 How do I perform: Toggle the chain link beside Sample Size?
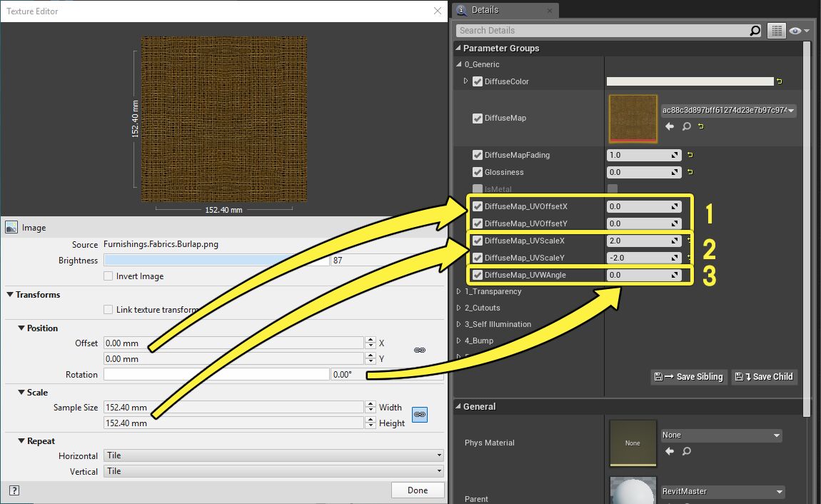pyautogui.click(x=419, y=414)
